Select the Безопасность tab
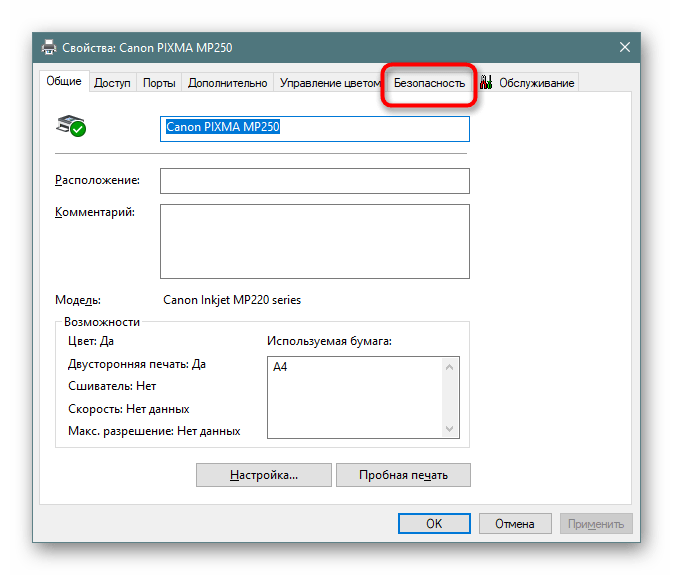This screenshot has width=673, height=575. 429,83
